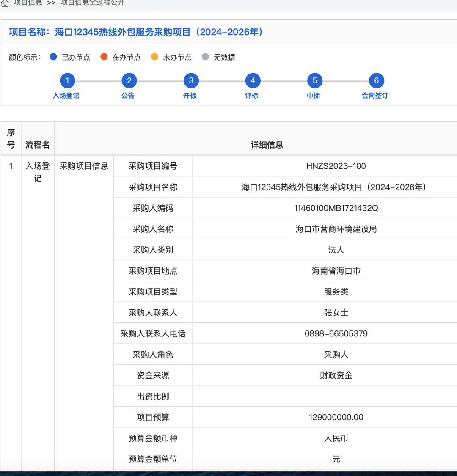Open step 5 circle 中标
457x476 pixels.
point(314,81)
